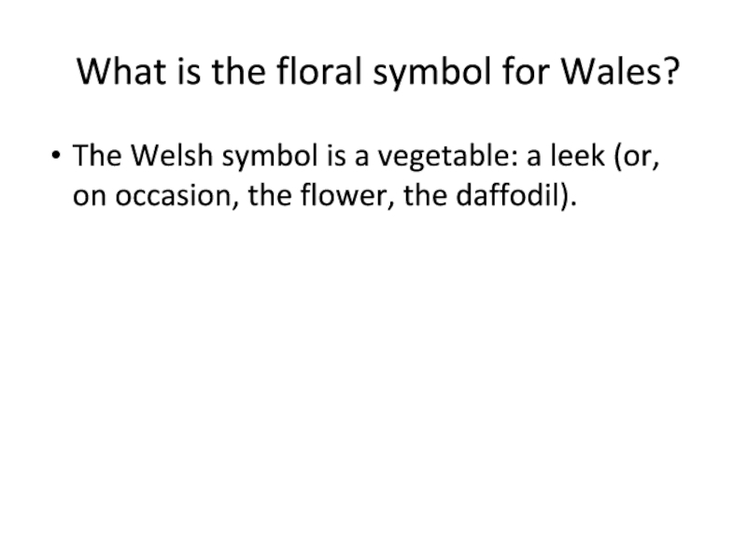This screenshot has height=560, width=747.
Task: Click the slide title text
Action: pos(376,71)
